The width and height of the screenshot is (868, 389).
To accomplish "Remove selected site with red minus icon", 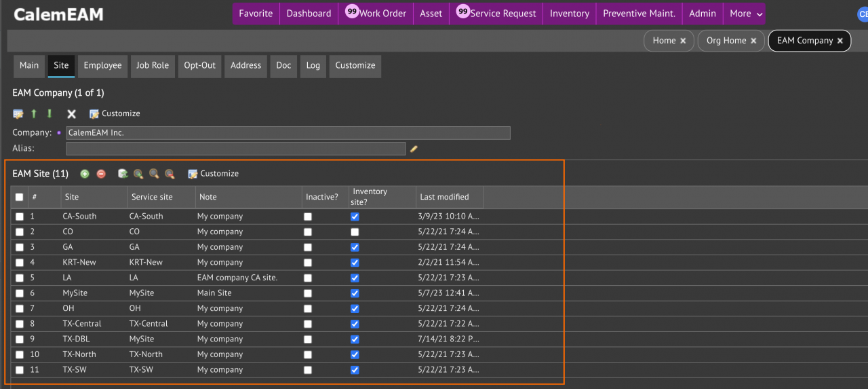I will pos(101,174).
